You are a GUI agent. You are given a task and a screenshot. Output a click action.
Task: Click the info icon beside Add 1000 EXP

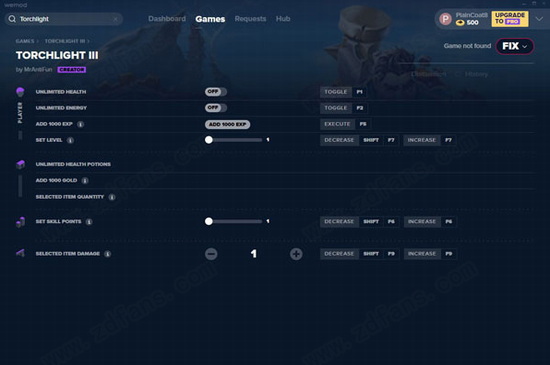coord(80,124)
